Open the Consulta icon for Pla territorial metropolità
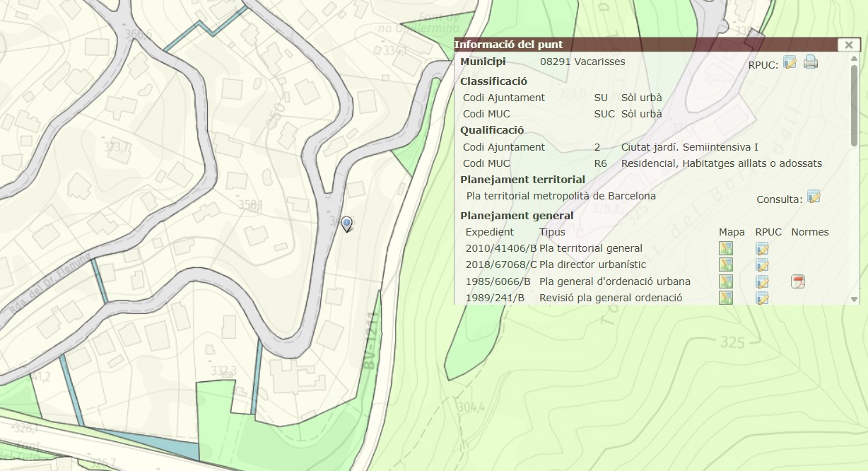868x471 pixels. tap(814, 197)
